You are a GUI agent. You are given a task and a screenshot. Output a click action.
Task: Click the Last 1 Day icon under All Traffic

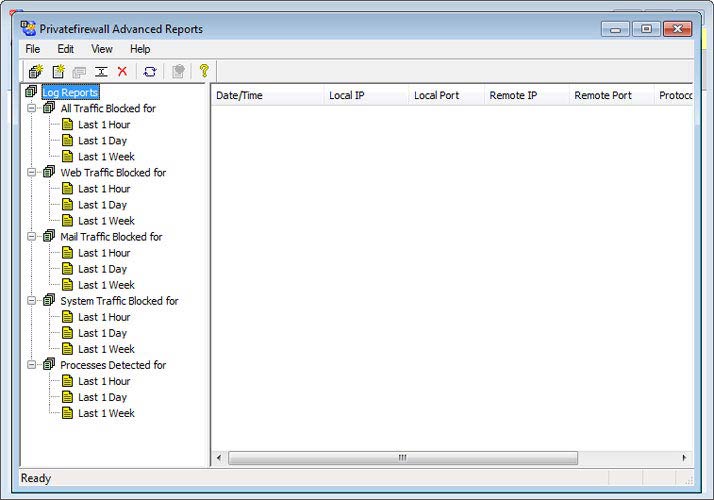67,140
